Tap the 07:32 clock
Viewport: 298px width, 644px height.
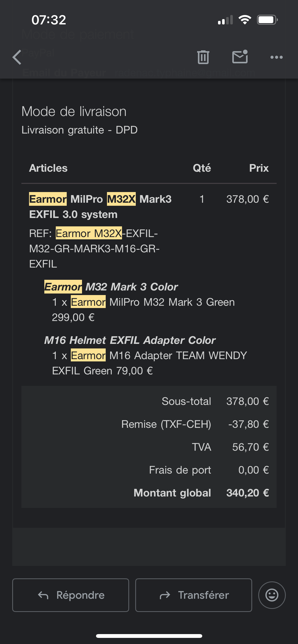click(49, 20)
